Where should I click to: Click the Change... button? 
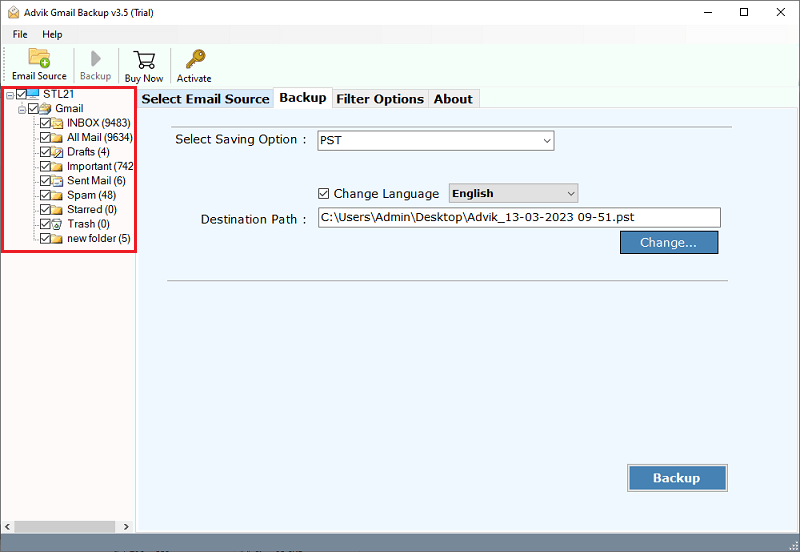click(x=669, y=242)
